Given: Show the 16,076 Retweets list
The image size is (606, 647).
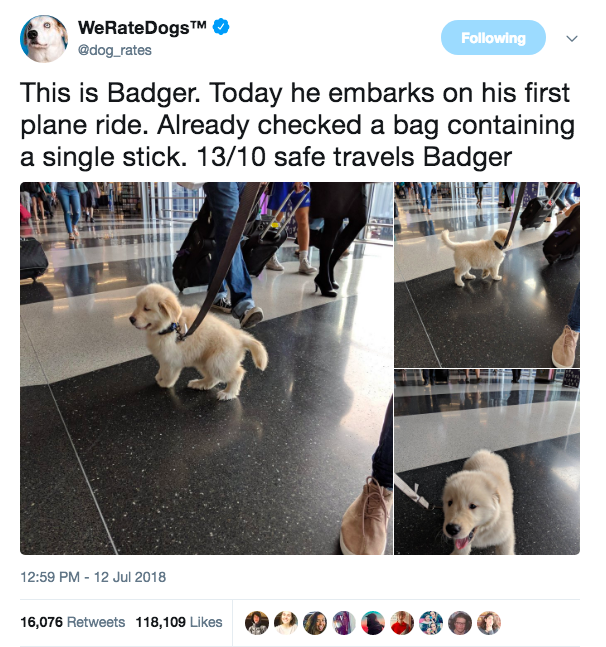Looking at the screenshot, I should pos(73,622).
